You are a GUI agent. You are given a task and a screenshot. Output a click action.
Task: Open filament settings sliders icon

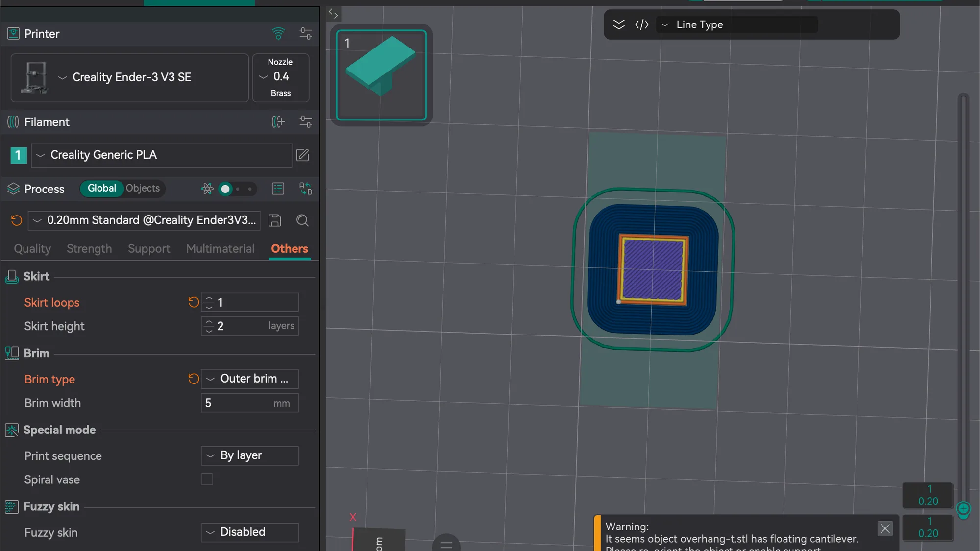click(305, 121)
